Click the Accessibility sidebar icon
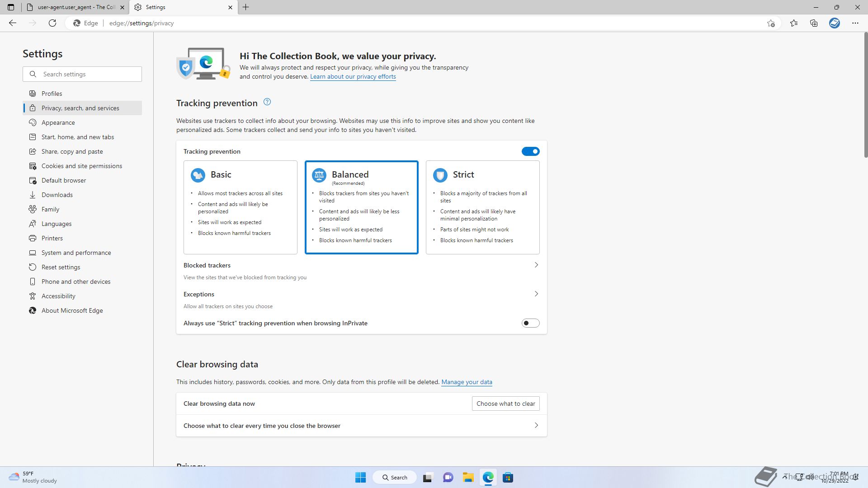868x488 pixels. click(x=33, y=296)
